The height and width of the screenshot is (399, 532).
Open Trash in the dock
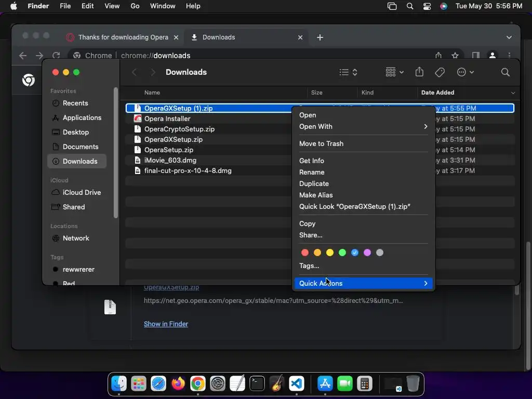413,384
